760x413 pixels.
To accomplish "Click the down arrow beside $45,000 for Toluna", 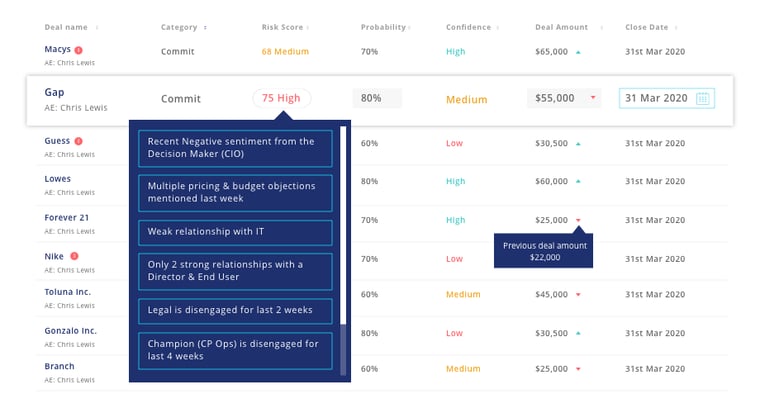I will (578, 294).
